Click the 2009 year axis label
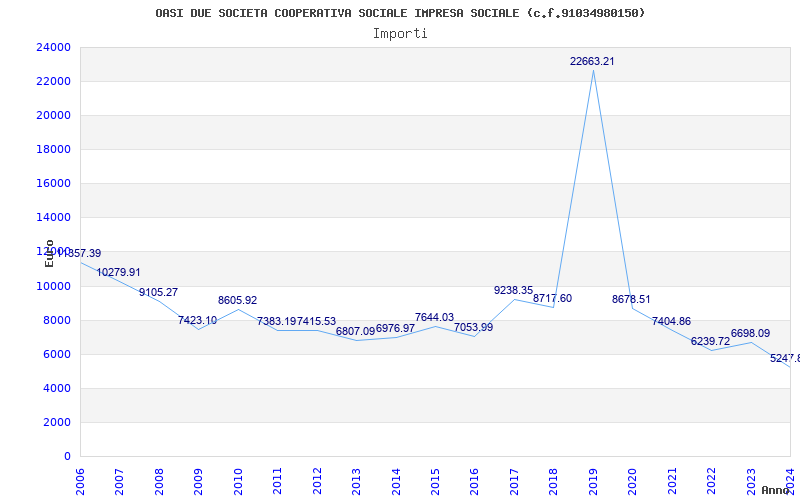This screenshot has width=800, height=500. [198, 481]
